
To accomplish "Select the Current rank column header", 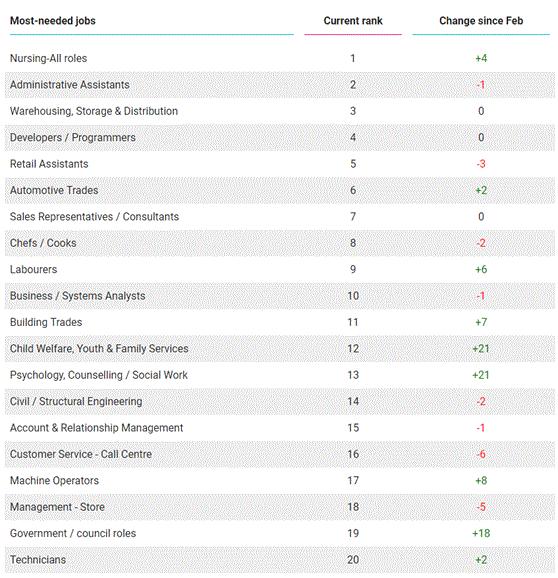I will [353, 21].
